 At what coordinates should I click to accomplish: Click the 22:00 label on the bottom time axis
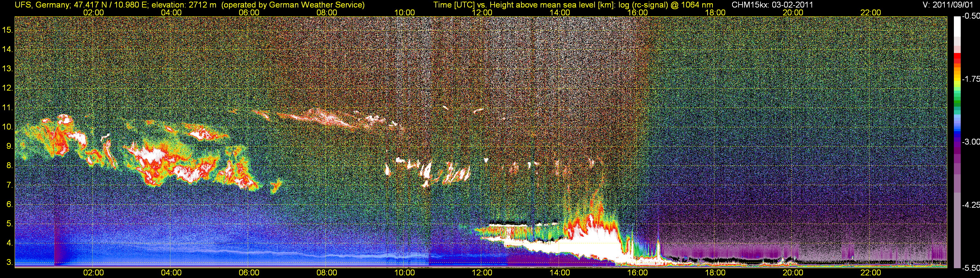pos(871,273)
